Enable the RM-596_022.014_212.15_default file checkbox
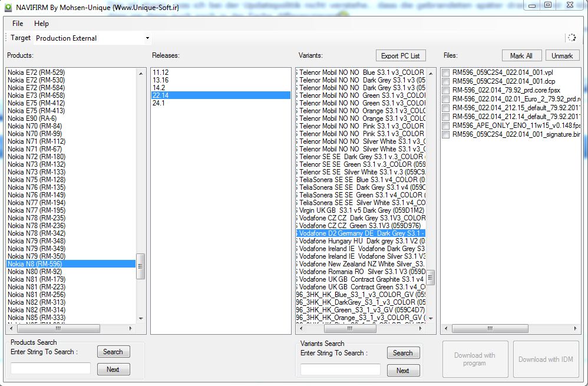 [446, 108]
